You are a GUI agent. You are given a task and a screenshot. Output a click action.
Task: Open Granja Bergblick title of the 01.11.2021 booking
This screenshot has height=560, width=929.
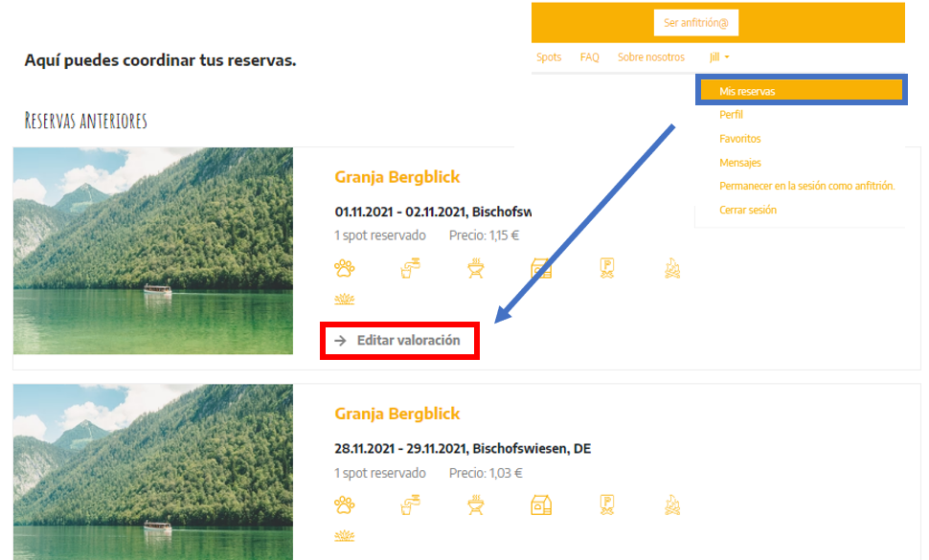coord(397,177)
